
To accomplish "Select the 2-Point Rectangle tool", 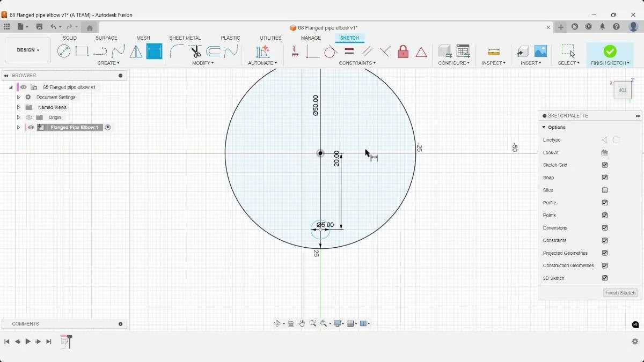I will pyautogui.click(x=82, y=51).
